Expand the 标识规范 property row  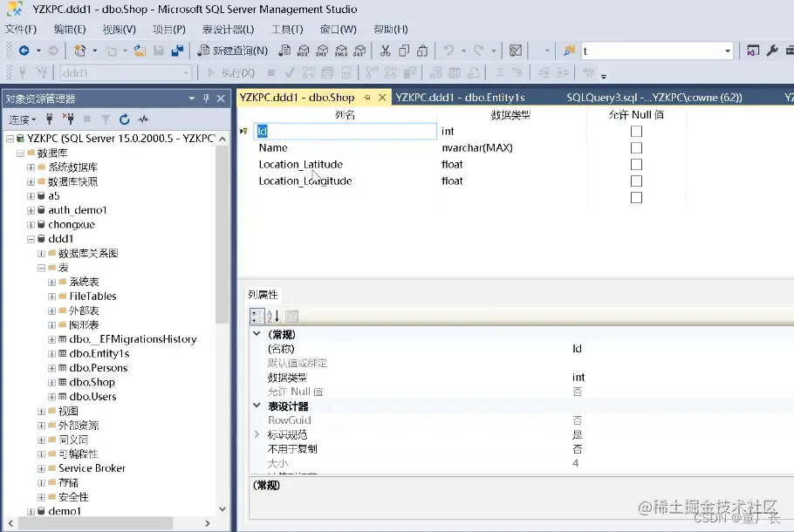point(257,434)
